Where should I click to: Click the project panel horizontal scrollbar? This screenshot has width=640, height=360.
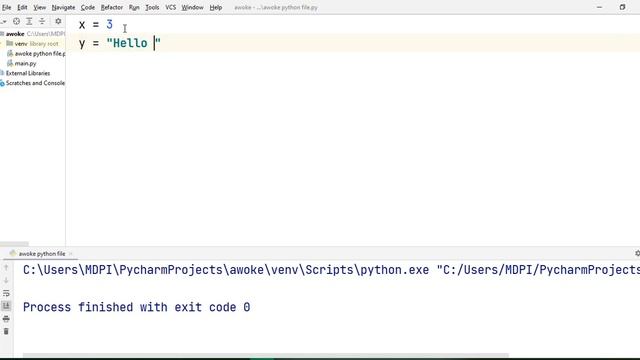click(15, 244)
